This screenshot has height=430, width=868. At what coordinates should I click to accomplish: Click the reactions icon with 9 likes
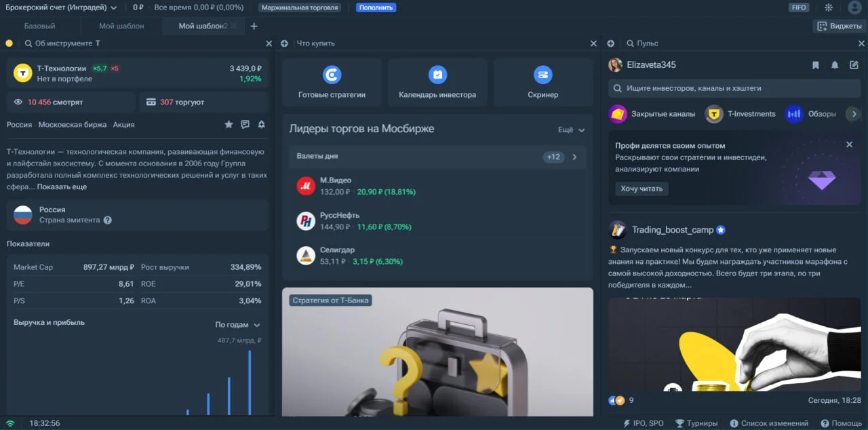[617, 400]
